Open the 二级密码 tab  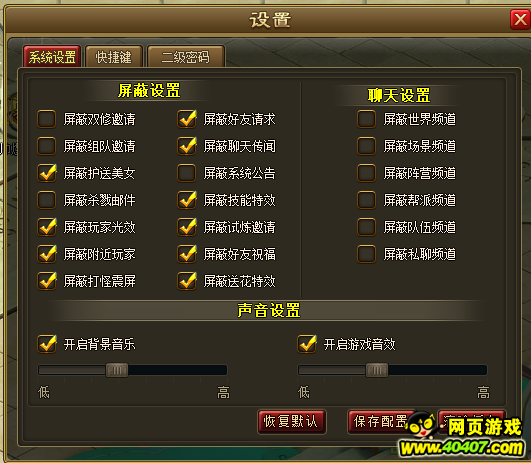point(186,57)
